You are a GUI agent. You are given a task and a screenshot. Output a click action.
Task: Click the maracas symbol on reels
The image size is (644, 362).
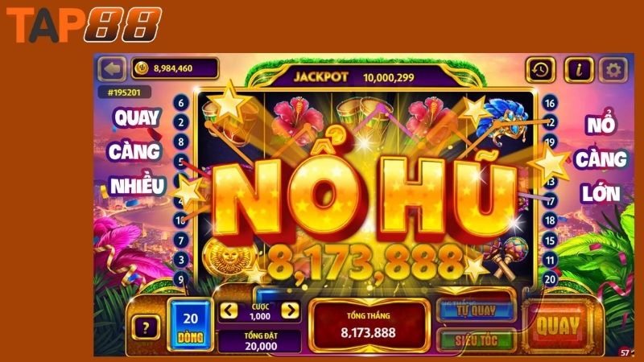tap(506, 257)
